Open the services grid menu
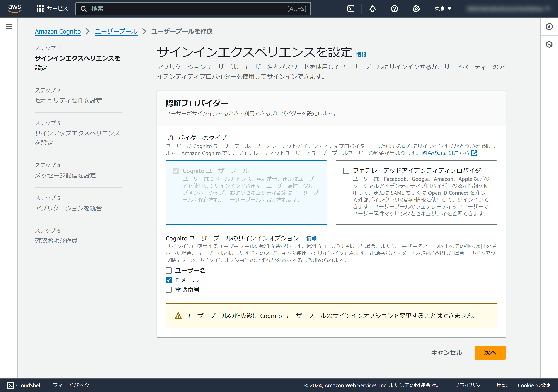Image resolution: width=558 pixels, height=392 pixels. pos(40,9)
